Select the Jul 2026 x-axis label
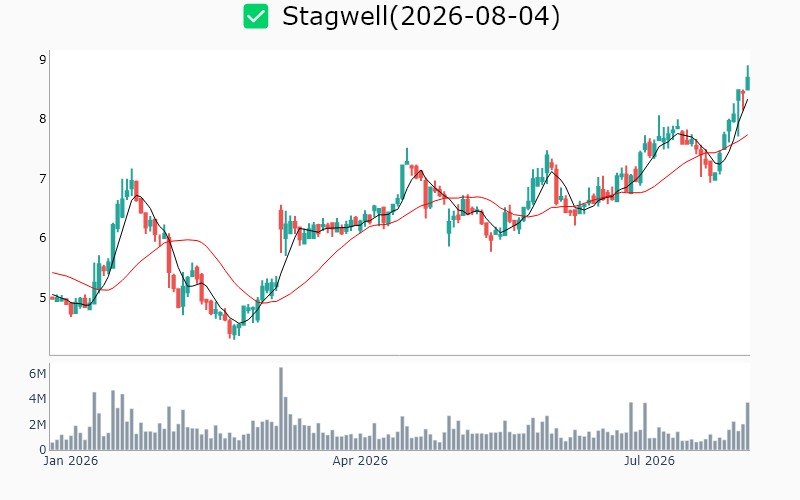800x500 pixels. [649, 461]
